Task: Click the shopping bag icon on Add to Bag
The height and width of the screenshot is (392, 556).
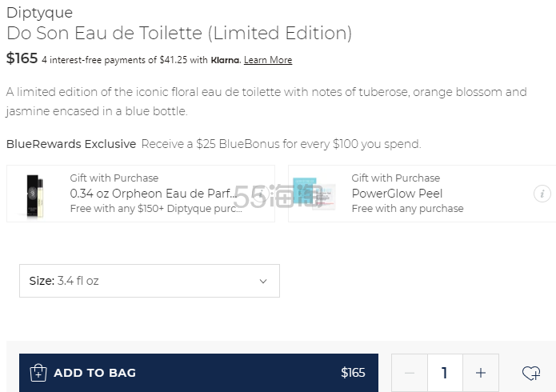Action: (x=38, y=373)
